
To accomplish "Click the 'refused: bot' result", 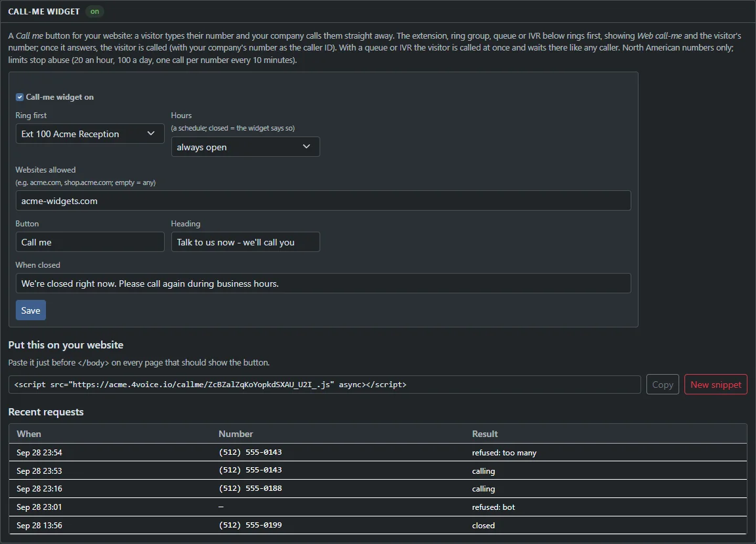I will tap(493, 507).
